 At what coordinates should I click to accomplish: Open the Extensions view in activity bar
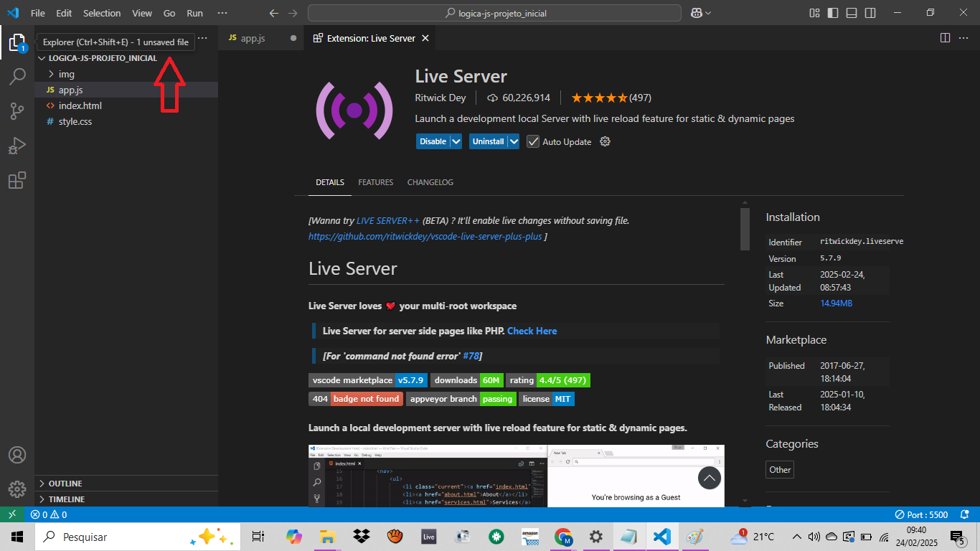point(17,180)
